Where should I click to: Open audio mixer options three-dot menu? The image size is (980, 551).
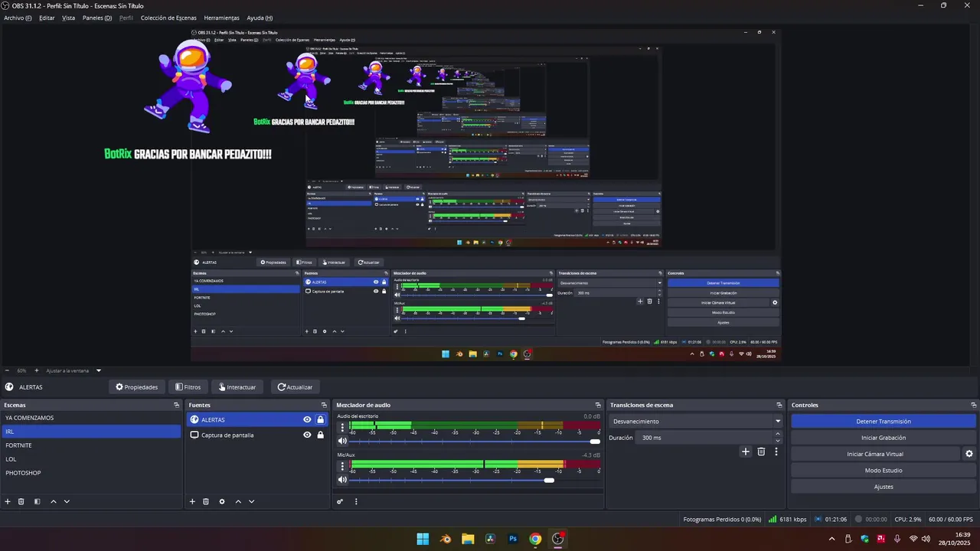pos(356,501)
